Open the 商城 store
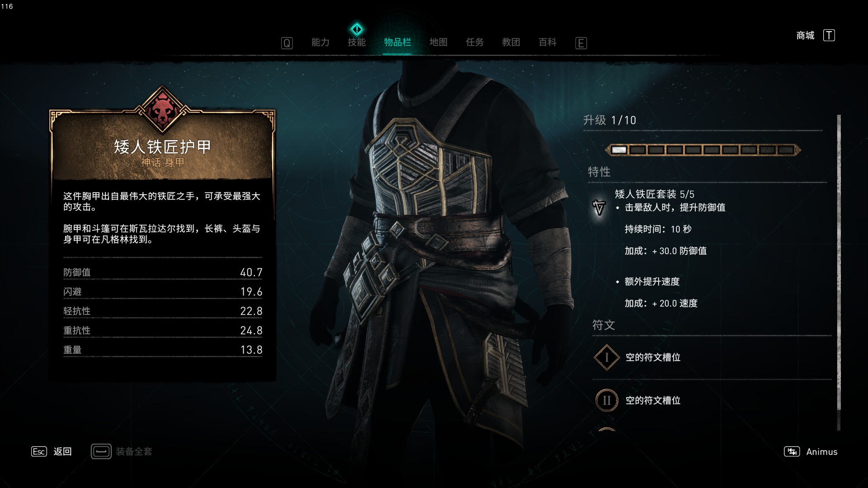The image size is (868, 488). tap(805, 35)
